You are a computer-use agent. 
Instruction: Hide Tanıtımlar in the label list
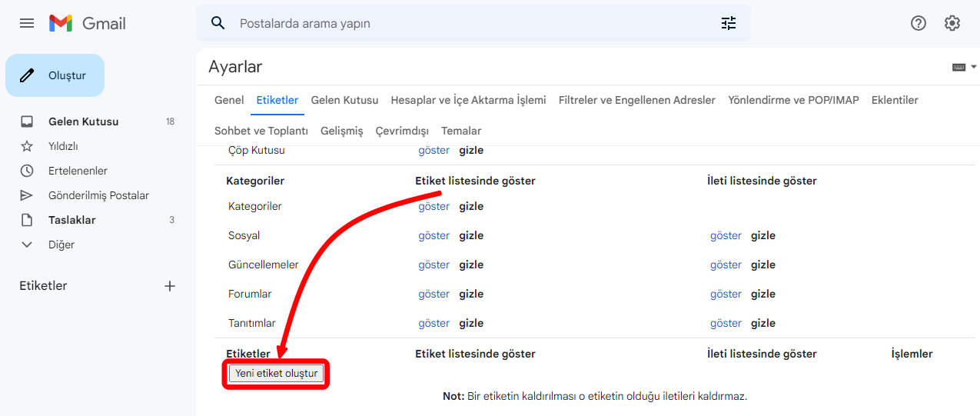pos(471,323)
